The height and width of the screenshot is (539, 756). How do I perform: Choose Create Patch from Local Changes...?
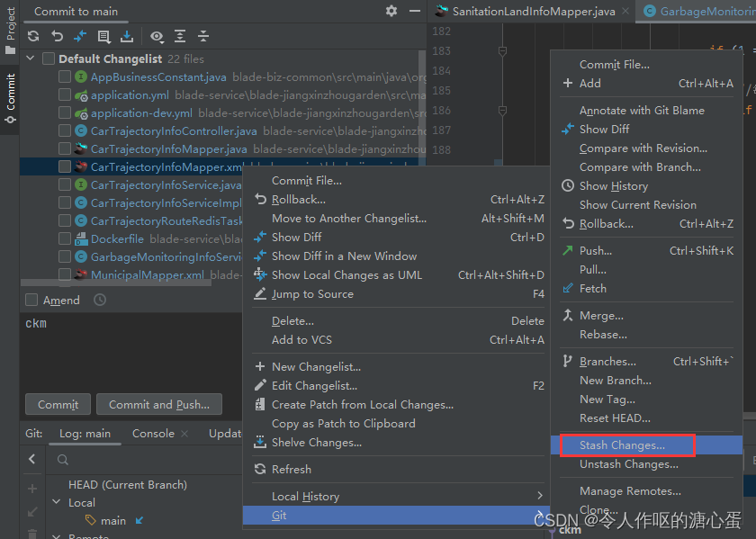click(397, 405)
